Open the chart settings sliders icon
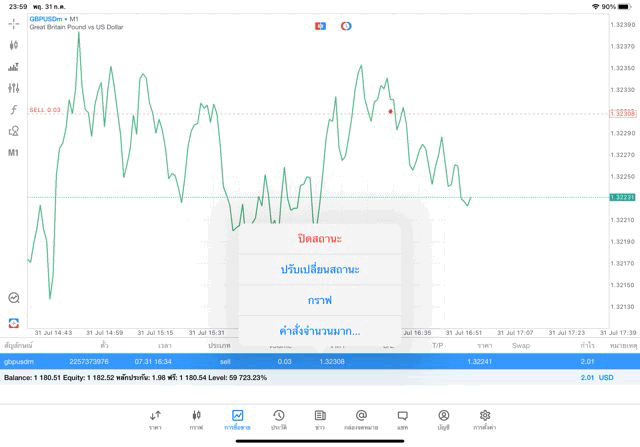 [x=14, y=88]
